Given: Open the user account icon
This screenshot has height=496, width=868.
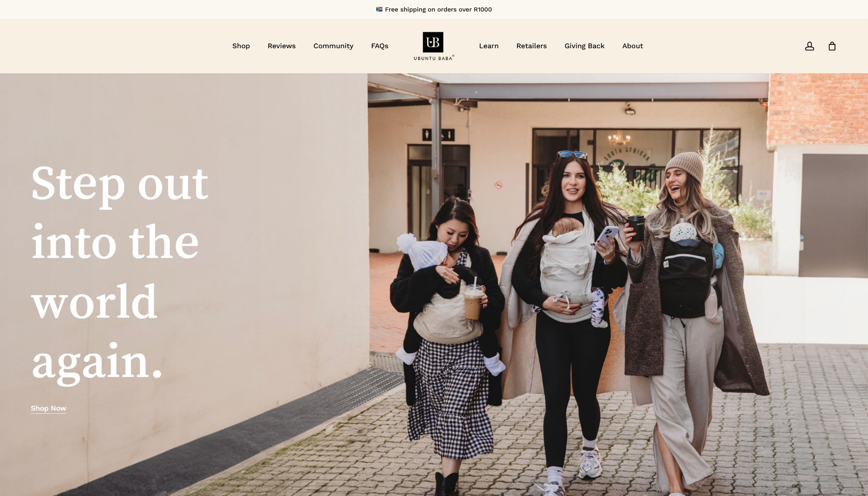Looking at the screenshot, I should 809,46.
